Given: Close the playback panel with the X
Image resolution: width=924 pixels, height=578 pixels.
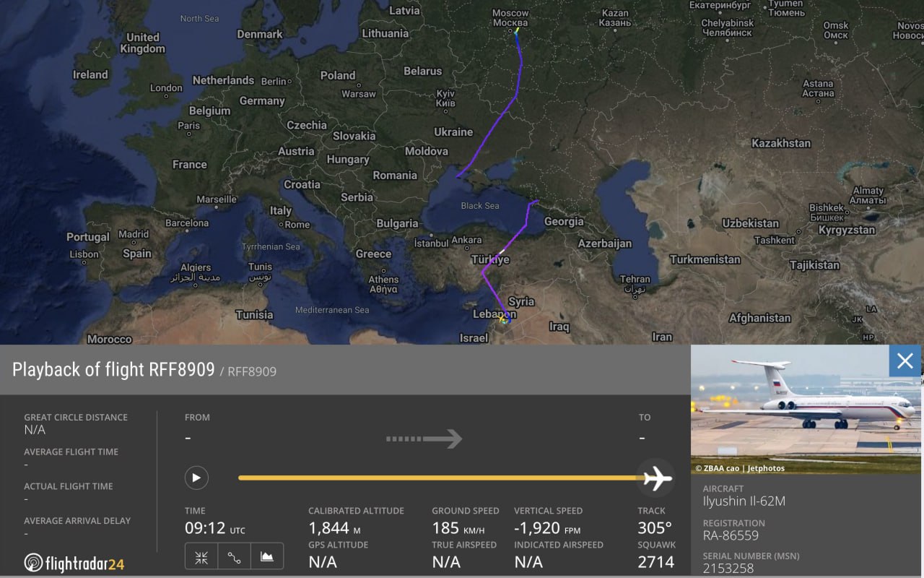Looking at the screenshot, I should tap(905, 361).
